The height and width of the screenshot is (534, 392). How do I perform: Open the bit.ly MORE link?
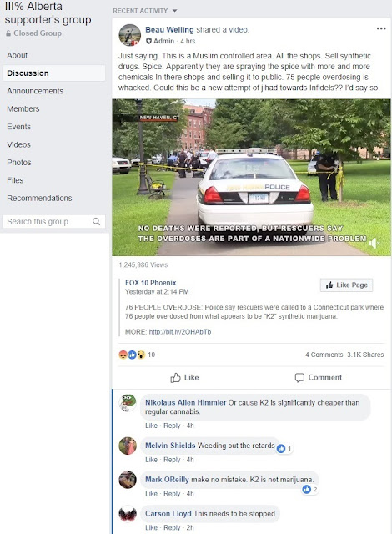pyautogui.click(x=180, y=332)
